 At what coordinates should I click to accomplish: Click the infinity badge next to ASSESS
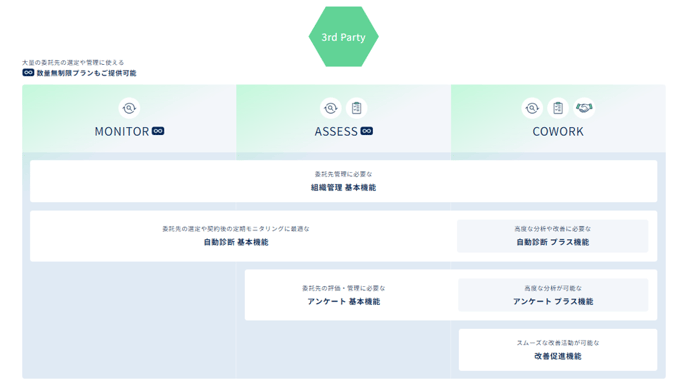(x=367, y=131)
